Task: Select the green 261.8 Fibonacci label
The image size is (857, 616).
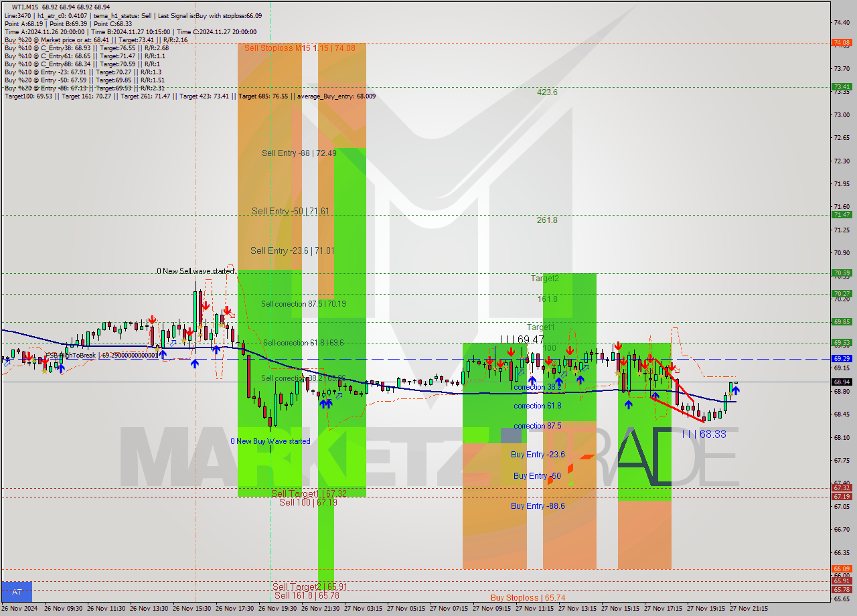Action: click(547, 220)
